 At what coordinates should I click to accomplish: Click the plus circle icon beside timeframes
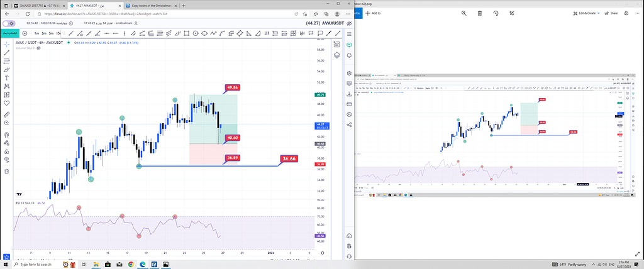25,33
